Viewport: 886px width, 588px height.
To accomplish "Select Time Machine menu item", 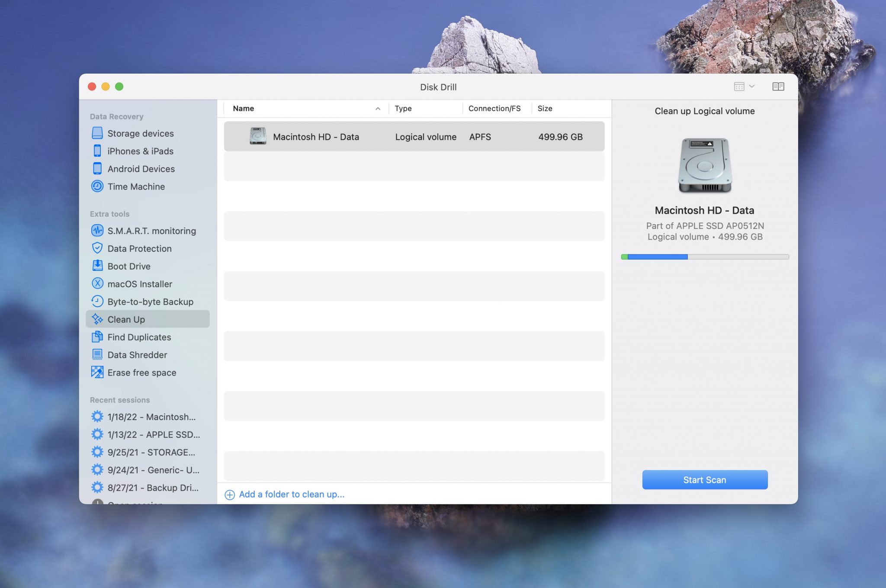I will click(136, 186).
